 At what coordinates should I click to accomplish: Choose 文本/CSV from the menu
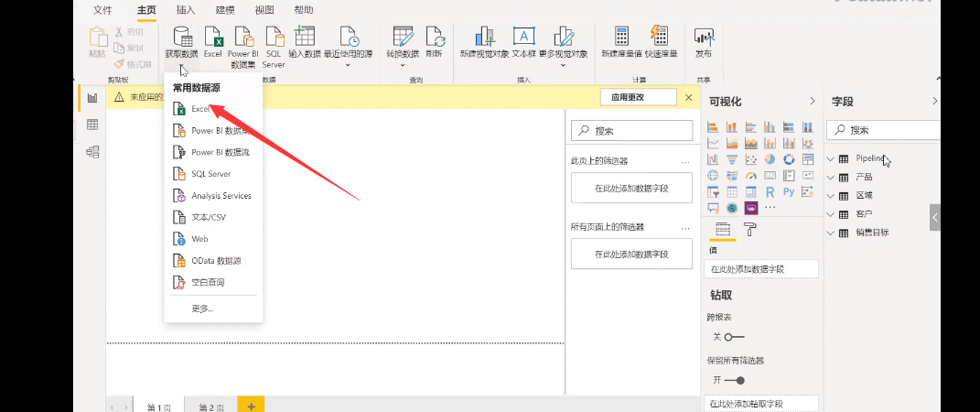point(212,218)
